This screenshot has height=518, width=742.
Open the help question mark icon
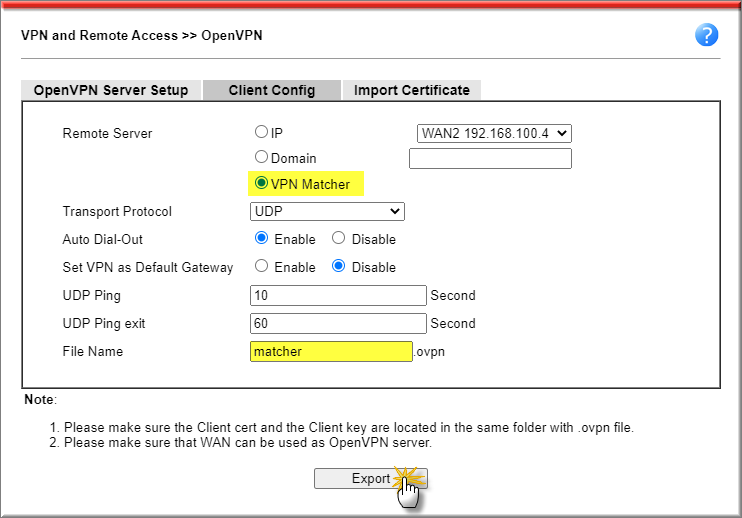tap(706, 35)
